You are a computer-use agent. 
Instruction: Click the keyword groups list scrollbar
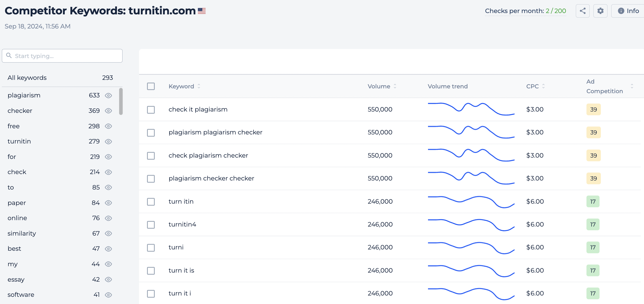tap(121, 101)
